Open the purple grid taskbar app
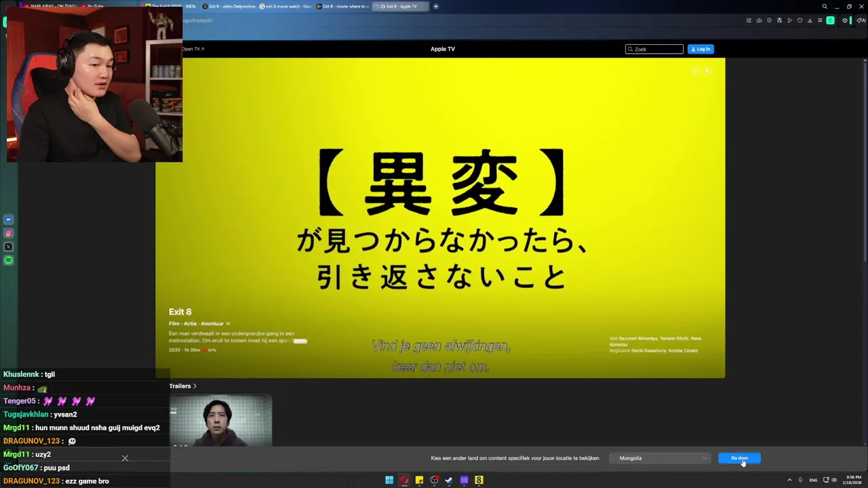This screenshot has width=868, height=488. tap(464, 480)
